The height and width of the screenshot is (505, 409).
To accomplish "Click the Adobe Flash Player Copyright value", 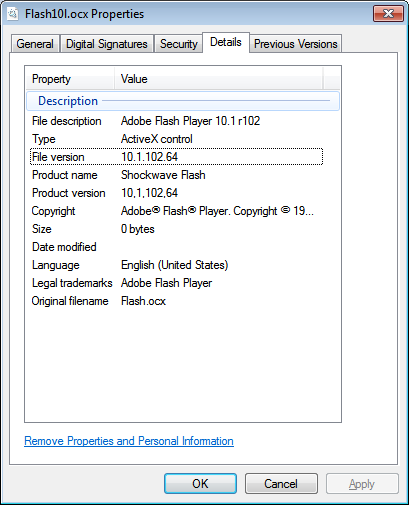I will [x=217, y=211].
